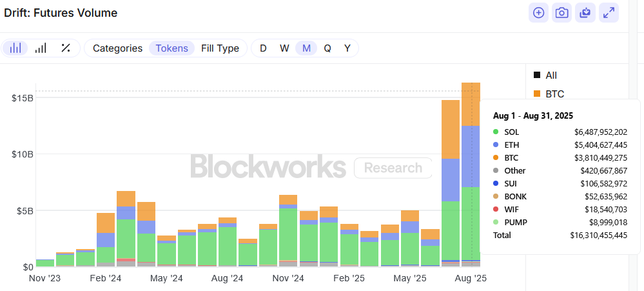Click the SOL label in tooltip

[x=511, y=132]
